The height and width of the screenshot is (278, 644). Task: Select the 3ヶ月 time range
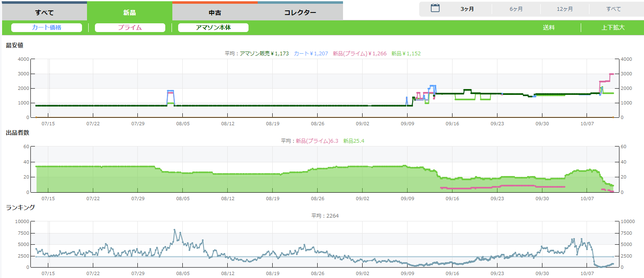click(467, 9)
